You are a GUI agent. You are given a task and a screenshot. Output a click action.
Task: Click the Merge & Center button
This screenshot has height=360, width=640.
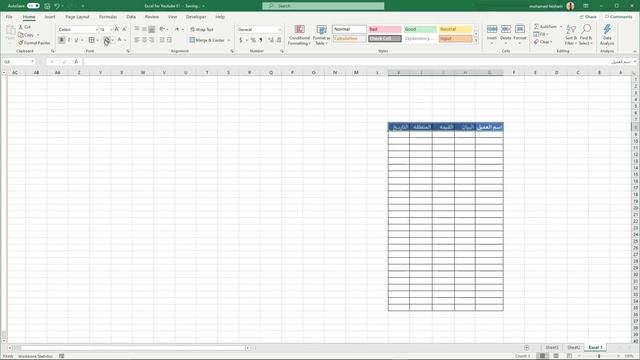click(x=207, y=40)
